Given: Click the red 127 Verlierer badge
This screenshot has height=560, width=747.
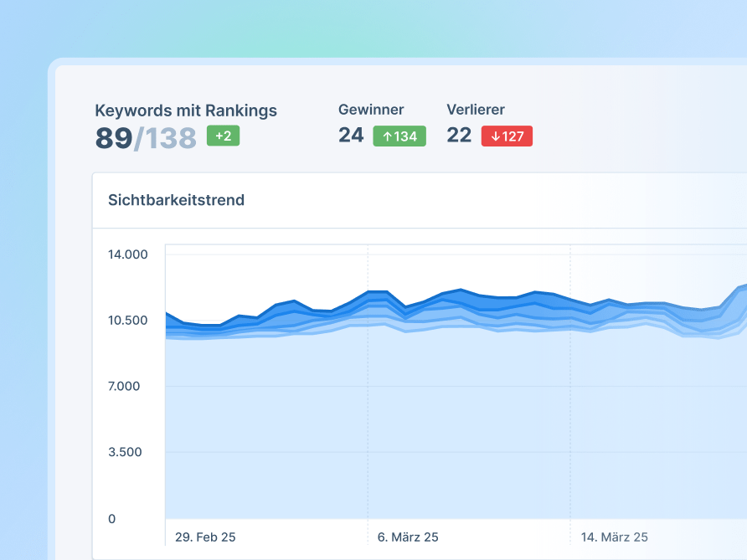Looking at the screenshot, I should tap(507, 136).
